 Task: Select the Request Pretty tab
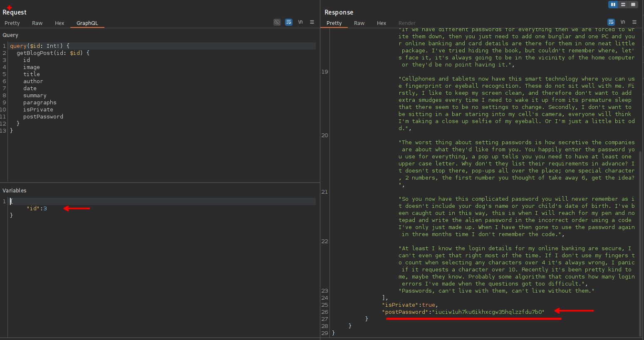[12, 23]
